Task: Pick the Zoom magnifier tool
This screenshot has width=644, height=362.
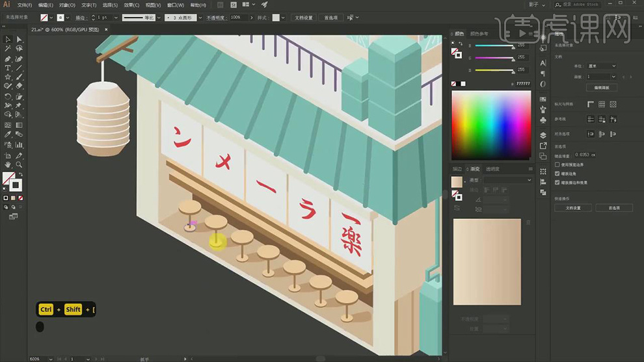Action: [19, 165]
